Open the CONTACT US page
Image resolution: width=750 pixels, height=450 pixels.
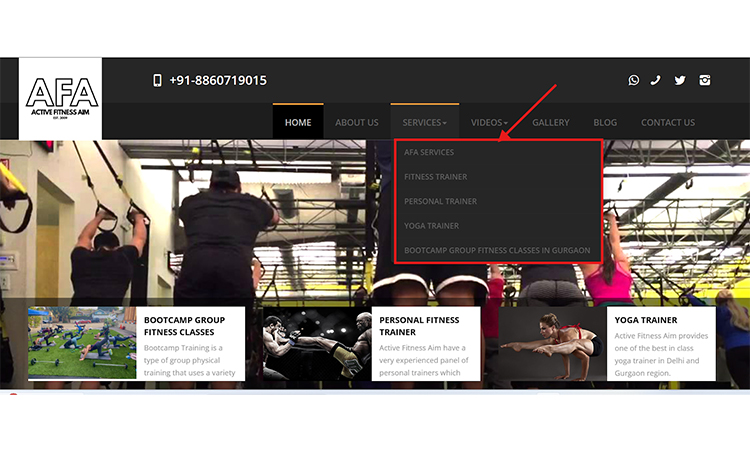click(x=668, y=122)
